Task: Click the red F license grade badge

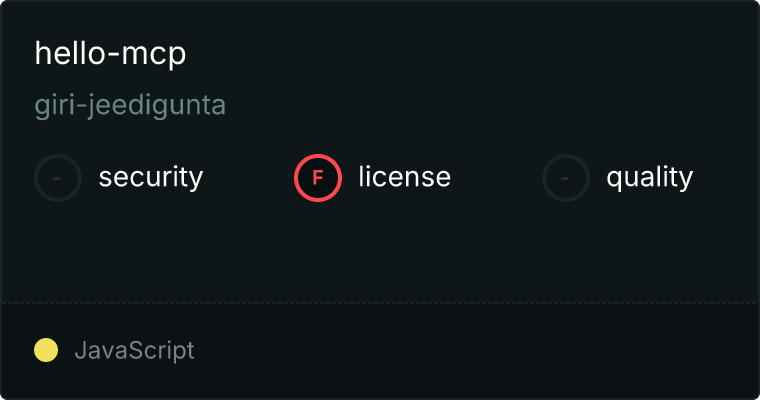Action: click(318, 178)
